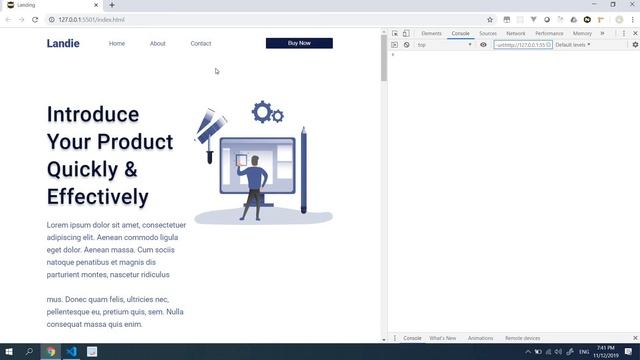Click the downward-triangle extension icon

[533, 20]
